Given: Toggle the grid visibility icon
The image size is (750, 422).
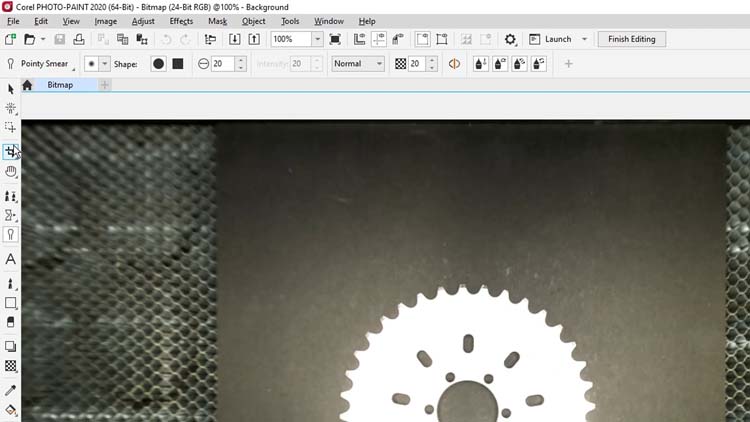Looking at the screenshot, I should [398, 39].
